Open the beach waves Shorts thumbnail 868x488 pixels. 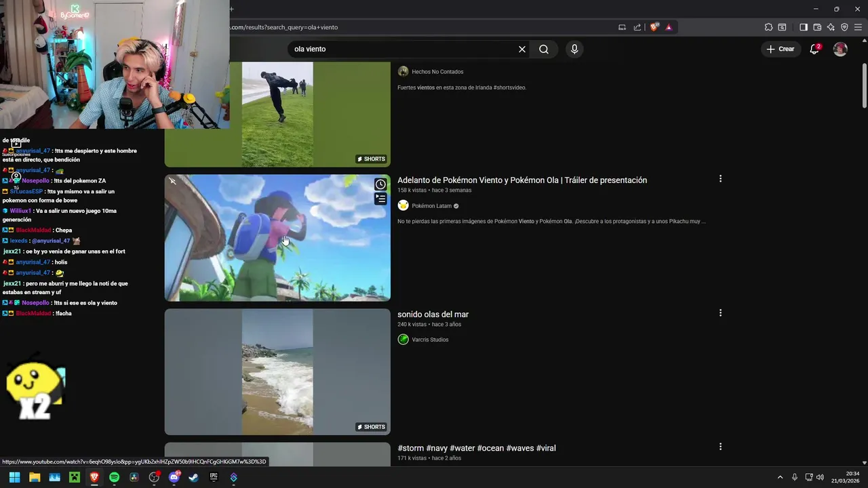tap(277, 372)
